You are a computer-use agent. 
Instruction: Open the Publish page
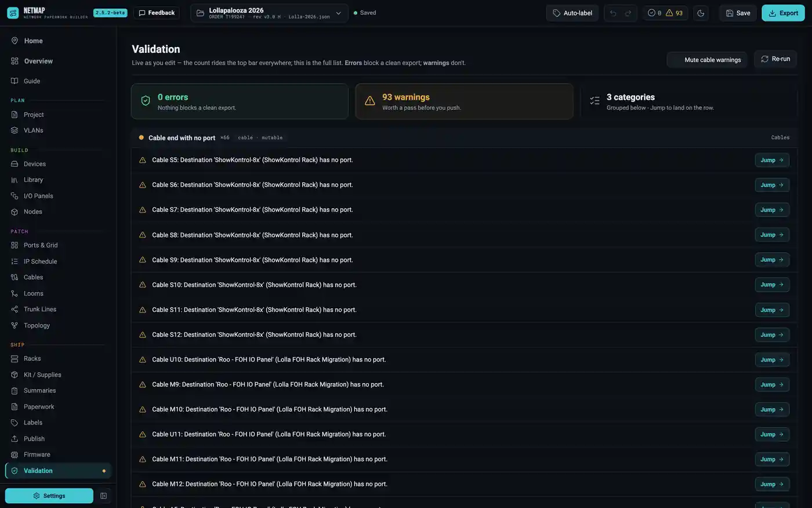pyautogui.click(x=58, y=438)
